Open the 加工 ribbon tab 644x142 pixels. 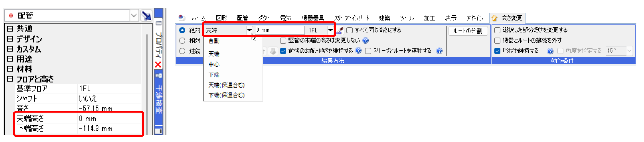[429, 18]
